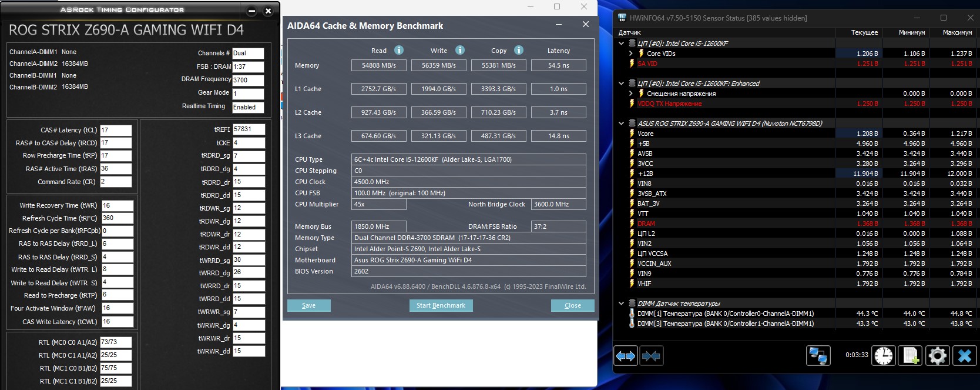
Task: Click Refresh Cycle Time (tRFC) value field
Action: click(118, 218)
